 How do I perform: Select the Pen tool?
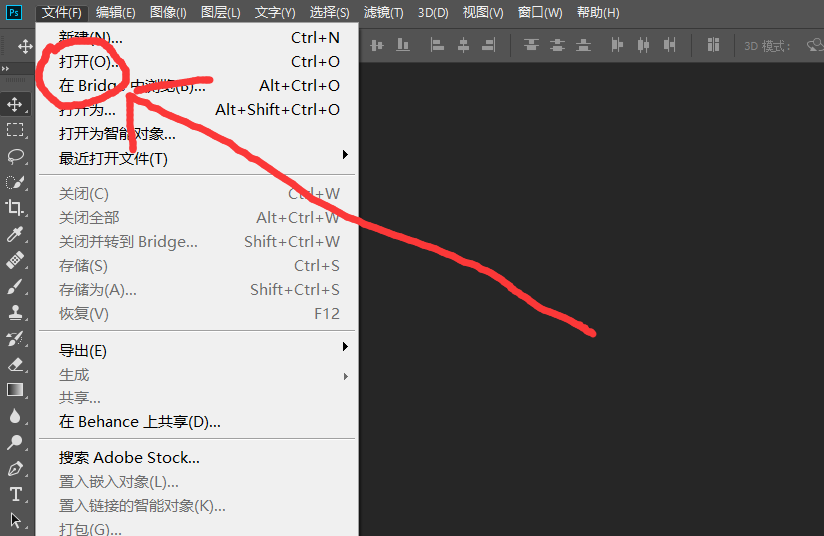click(15, 468)
